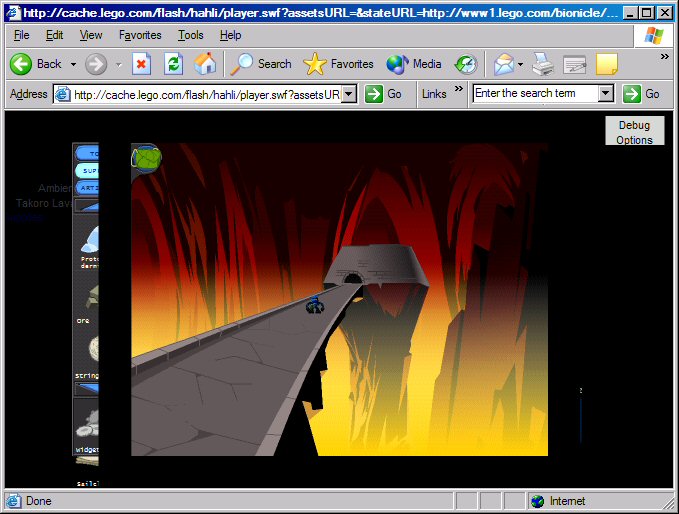Click the page icon in status bar

pos(13,501)
